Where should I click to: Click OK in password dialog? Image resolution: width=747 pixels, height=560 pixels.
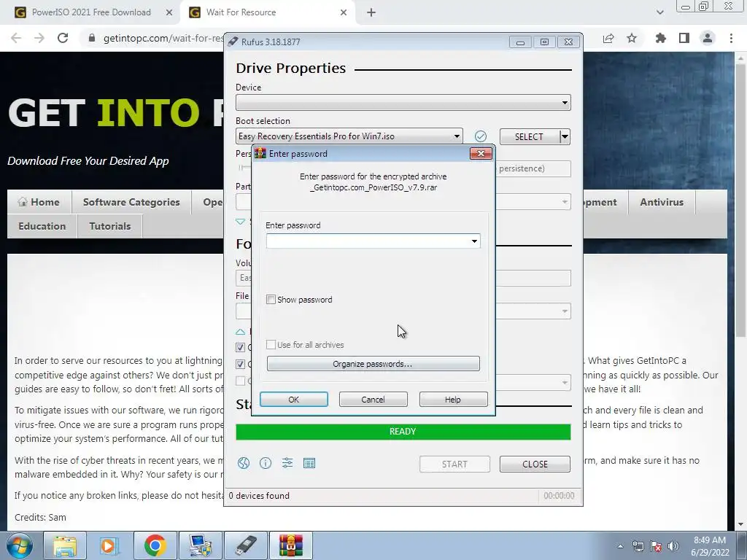tap(294, 400)
